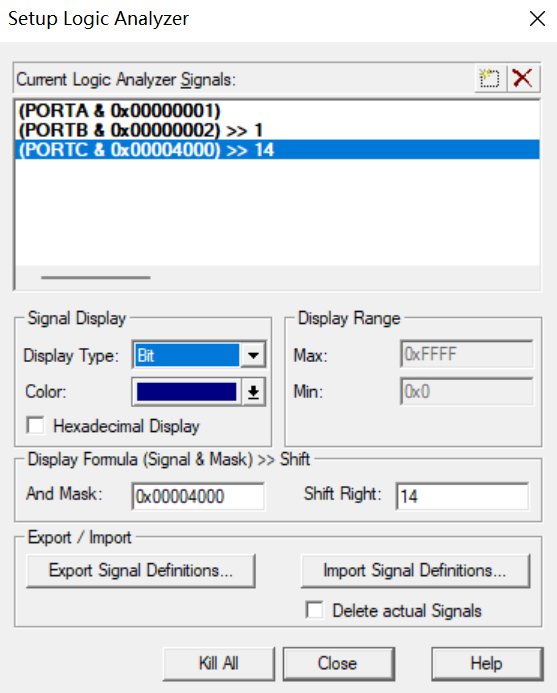Click the Kill All button

click(218, 663)
